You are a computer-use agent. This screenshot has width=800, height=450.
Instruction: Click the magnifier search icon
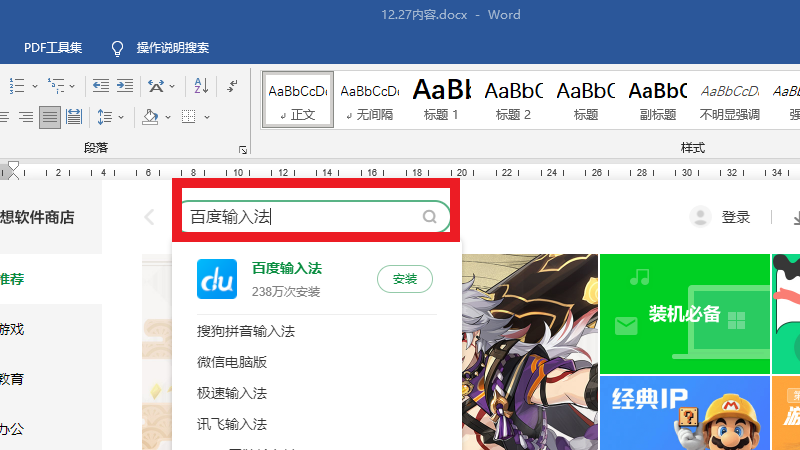point(430,217)
